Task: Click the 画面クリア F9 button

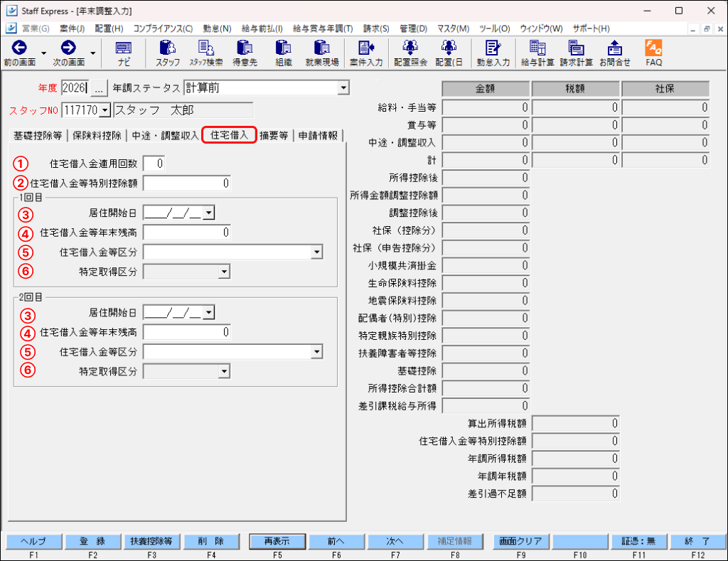Action: click(520, 541)
